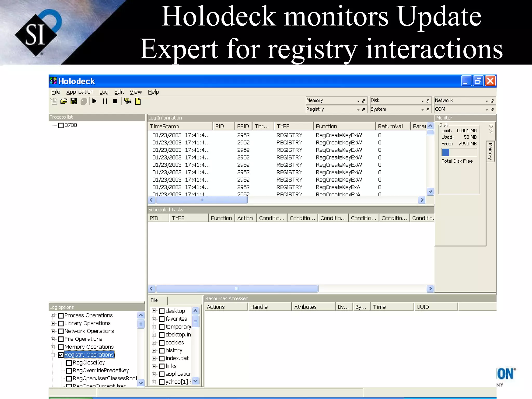Viewport: 532px width, 399px height.
Task: Expand the desktop node in File tree
Action: pos(154,311)
